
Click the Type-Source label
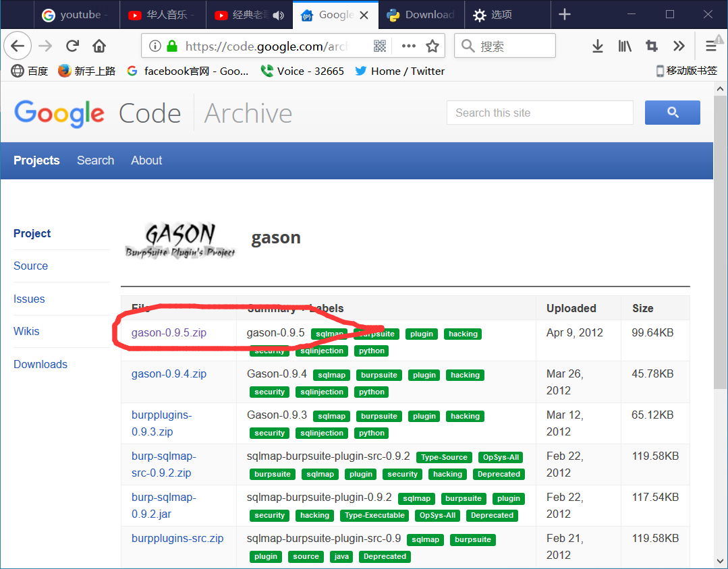click(x=444, y=457)
